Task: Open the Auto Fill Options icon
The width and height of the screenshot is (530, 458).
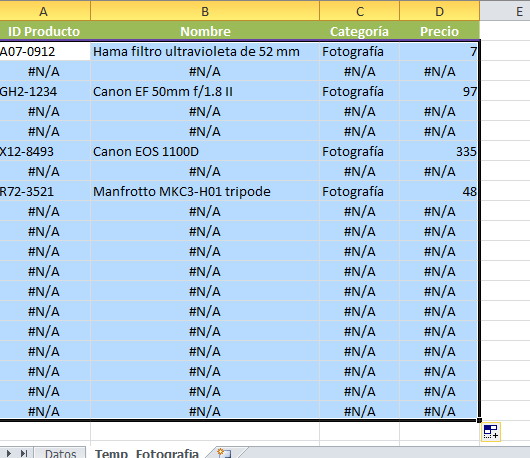Action: point(491,432)
